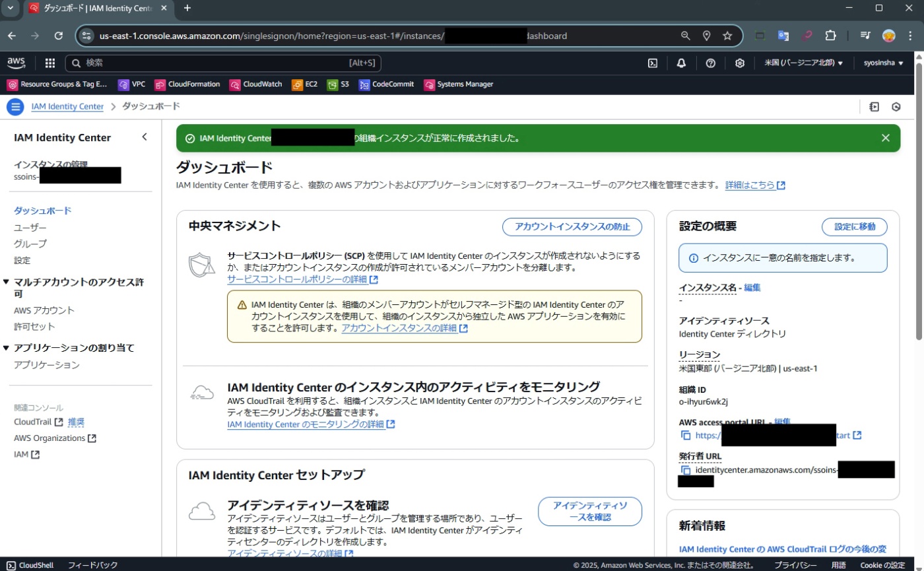Viewport: 924px width, 571px height.
Task: Open ユーザー in the side navigation
Action: [x=30, y=227]
